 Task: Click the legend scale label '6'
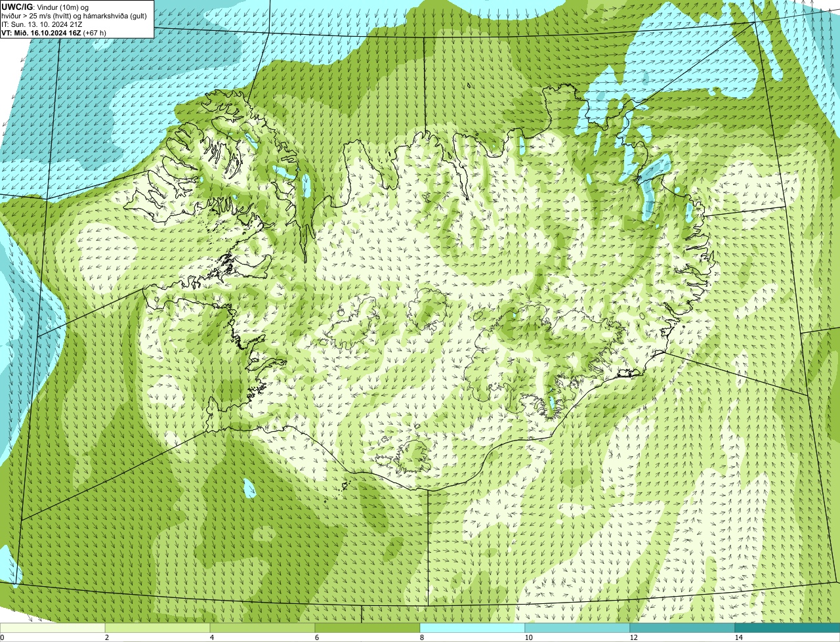pos(316,637)
